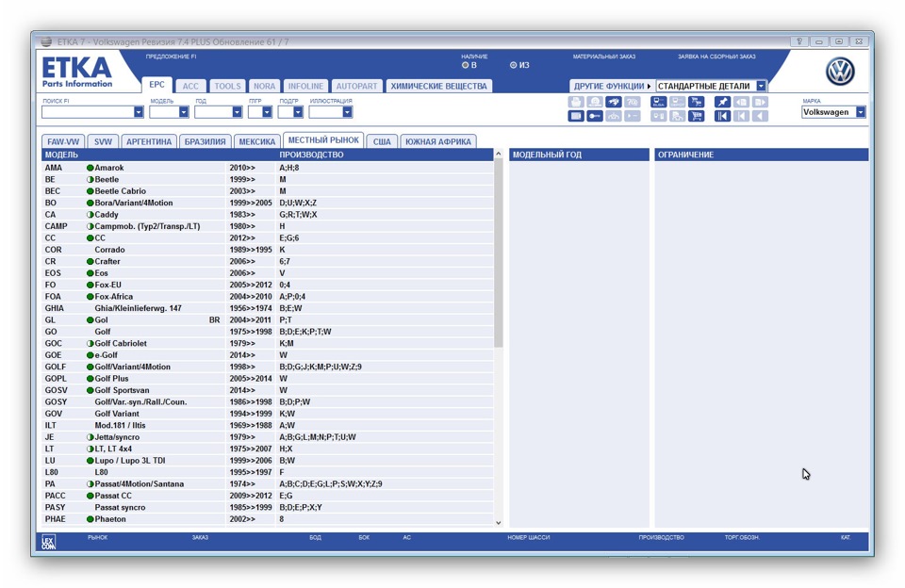Image resolution: width=905 pixels, height=588 pixels.
Task: Open the NORA tab
Action: 264,86
